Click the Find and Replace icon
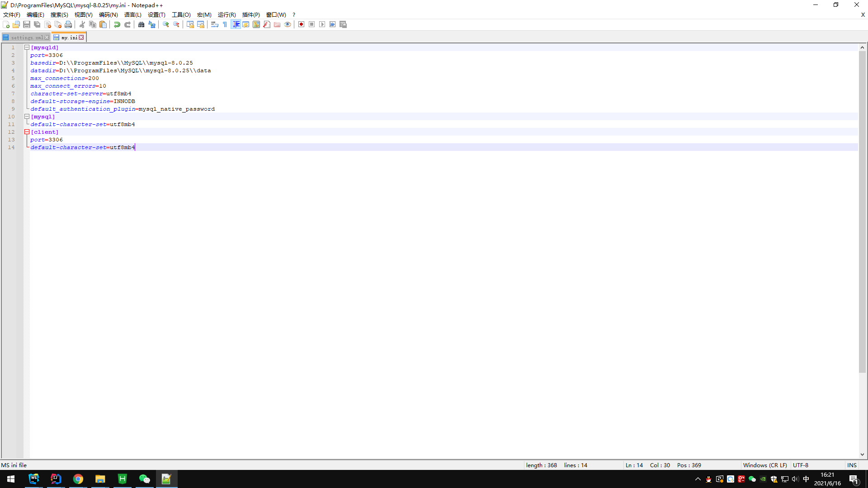This screenshot has width=868, height=488. (152, 24)
